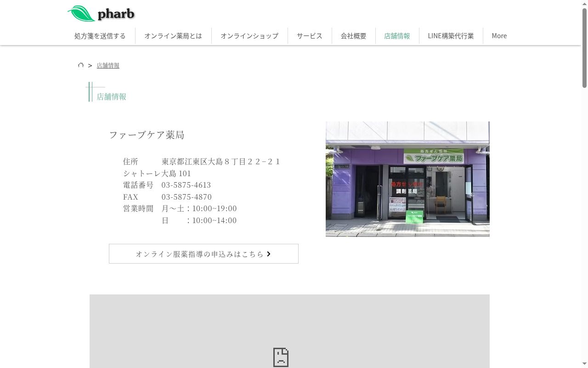Click FAX number 03-5875-4870
Image resolution: width=588 pixels, height=368 pixels.
pos(187,197)
